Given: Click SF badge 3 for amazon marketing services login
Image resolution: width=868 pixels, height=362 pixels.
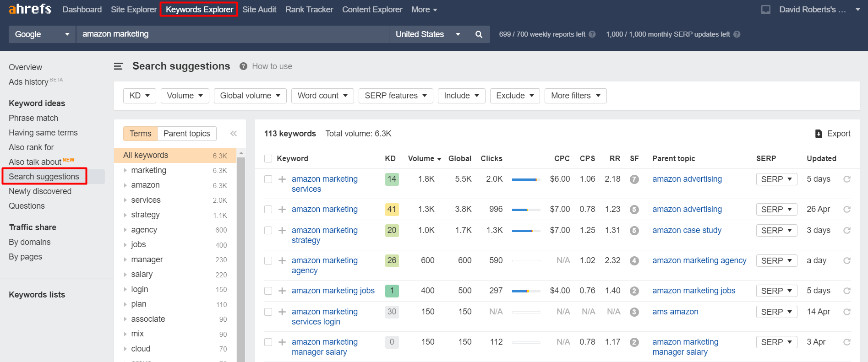Looking at the screenshot, I should click(634, 312).
